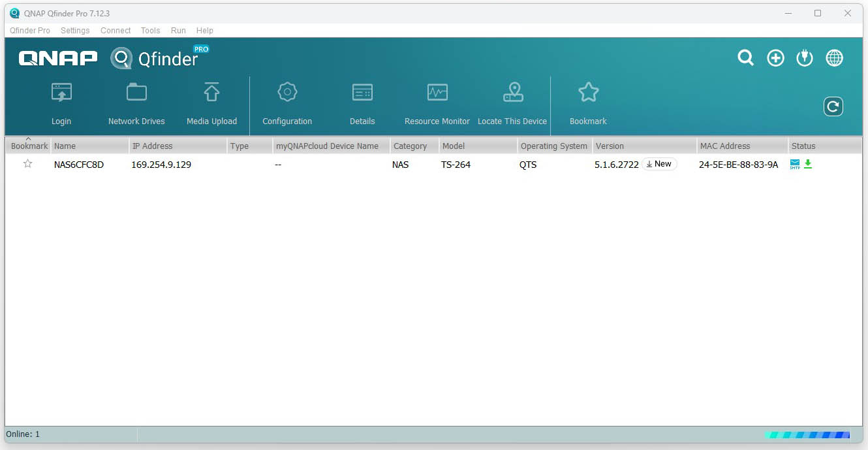Image resolution: width=868 pixels, height=450 pixels.
Task: Click the QTS operating system cell
Action: [528, 165]
